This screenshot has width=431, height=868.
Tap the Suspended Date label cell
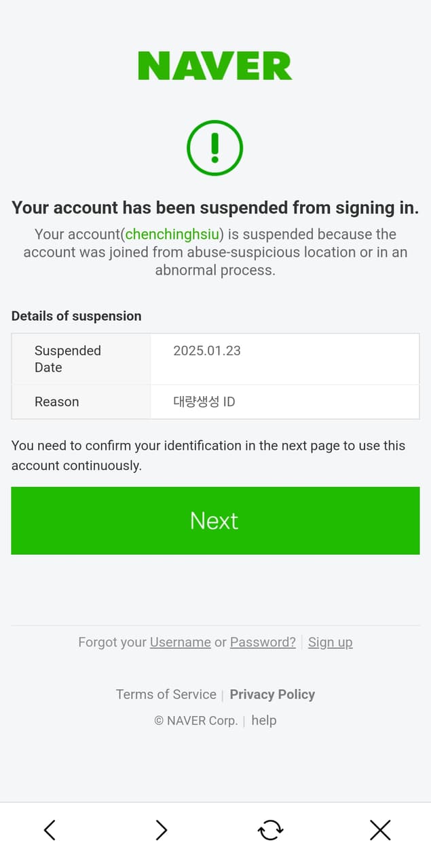click(67, 359)
